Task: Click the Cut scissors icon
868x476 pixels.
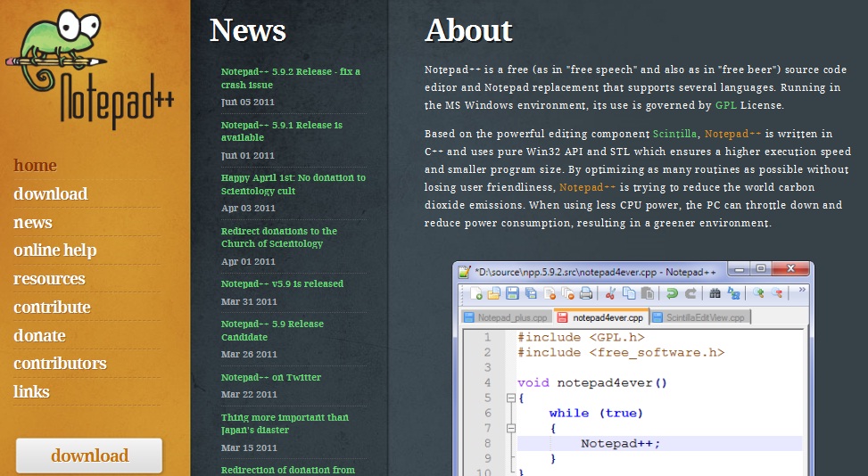Action: 610,293
